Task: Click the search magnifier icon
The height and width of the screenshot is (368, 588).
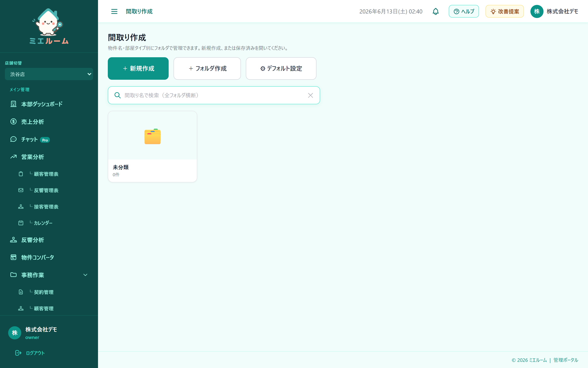Action: coord(117,95)
